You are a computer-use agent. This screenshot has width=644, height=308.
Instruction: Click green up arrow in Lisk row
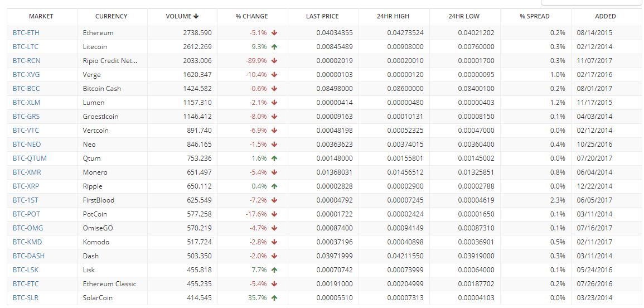274,270
